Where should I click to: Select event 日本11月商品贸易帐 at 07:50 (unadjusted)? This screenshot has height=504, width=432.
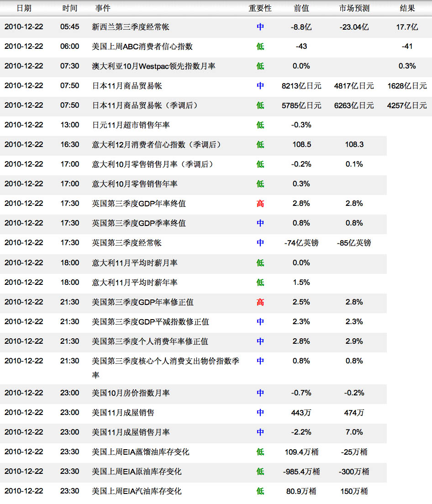[127, 86]
